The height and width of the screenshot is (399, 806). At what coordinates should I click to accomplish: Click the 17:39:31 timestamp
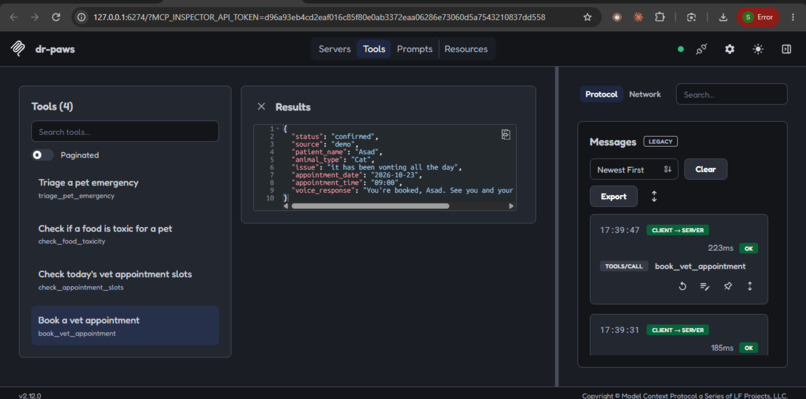pyautogui.click(x=620, y=330)
